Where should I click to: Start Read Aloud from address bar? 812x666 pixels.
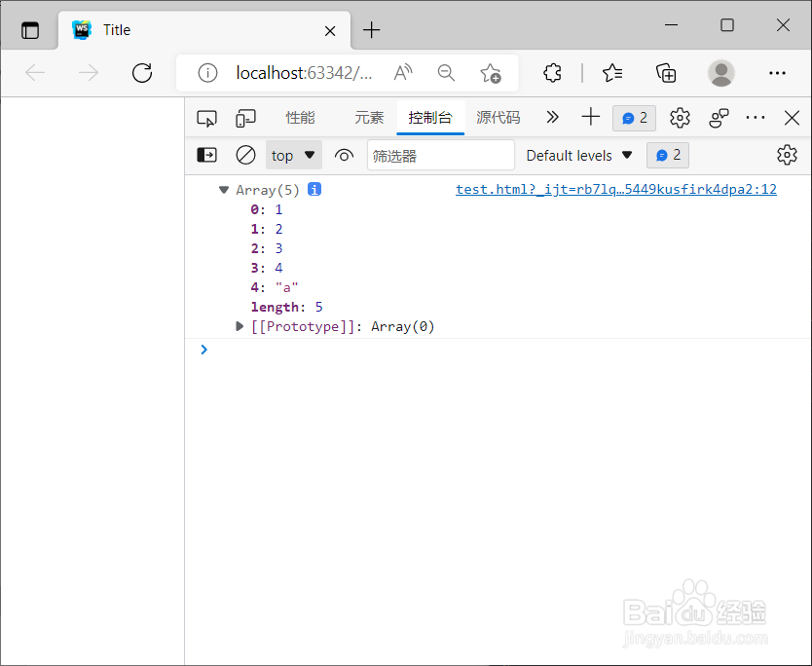403,73
